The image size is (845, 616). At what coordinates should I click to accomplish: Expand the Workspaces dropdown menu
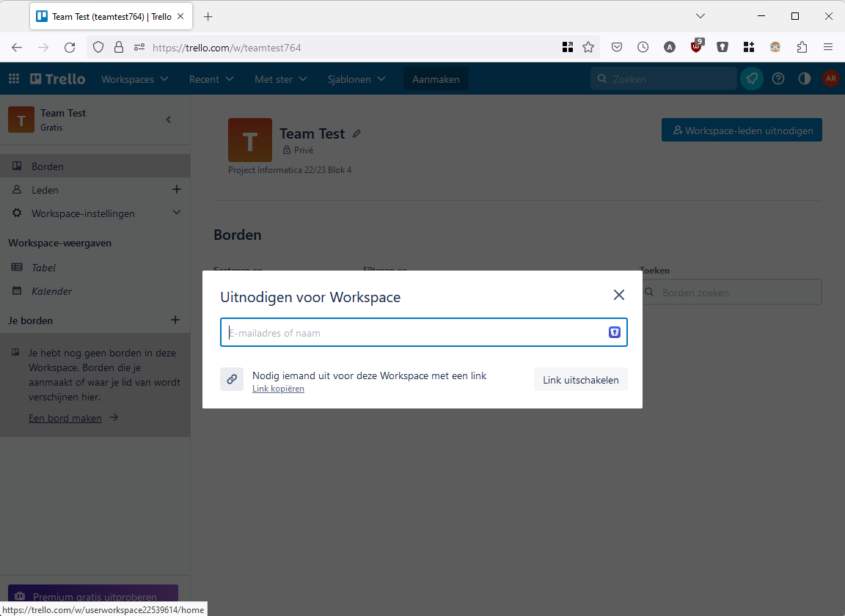pyautogui.click(x=135, y=79)
